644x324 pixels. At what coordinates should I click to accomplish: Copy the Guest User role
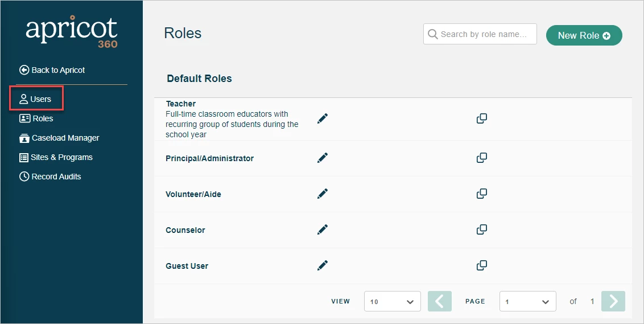click(482, 265)
